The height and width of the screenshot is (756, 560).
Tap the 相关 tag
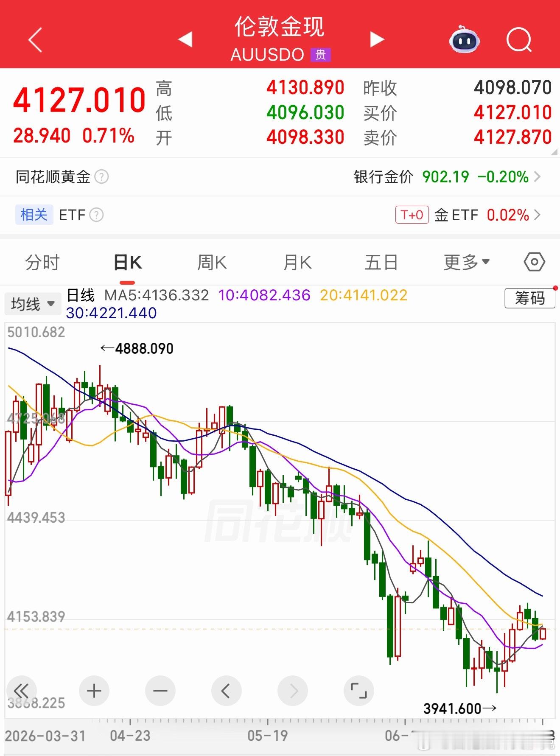coord(34,215)
